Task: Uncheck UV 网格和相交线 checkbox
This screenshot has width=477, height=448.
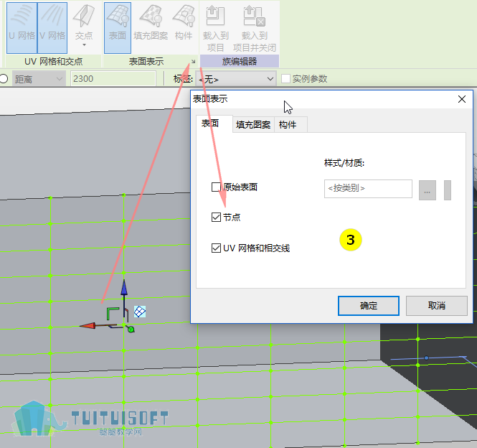Action: [x=216, y=248]
